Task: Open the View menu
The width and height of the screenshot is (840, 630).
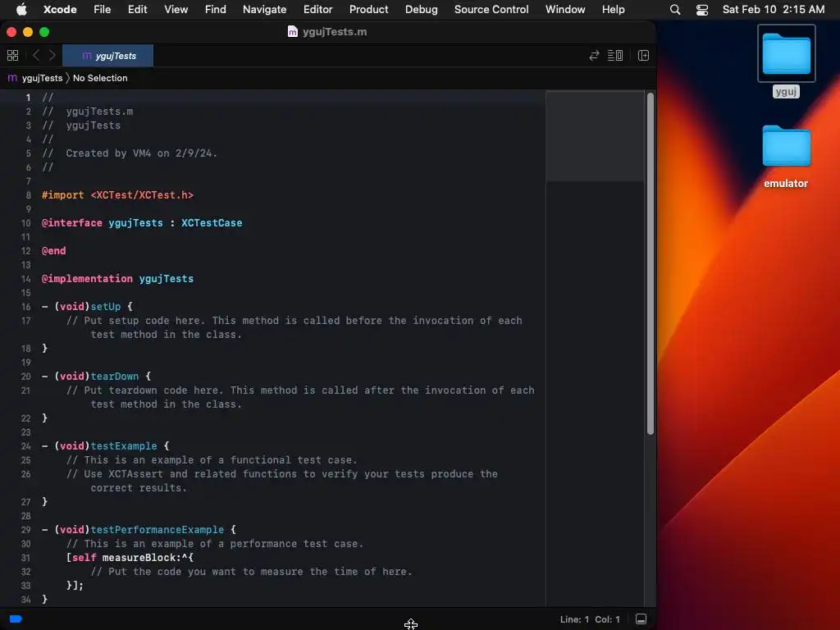Action: [x=176, y=9]
